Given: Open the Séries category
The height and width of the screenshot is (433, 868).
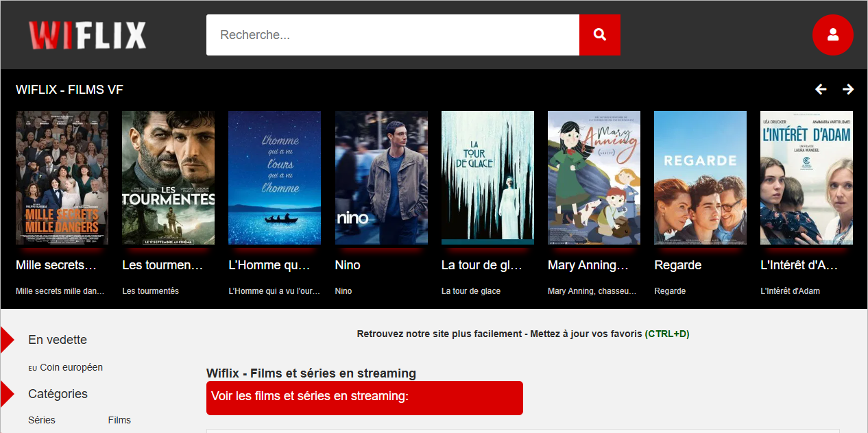Looking at the screenshot, I should click(42, 420).
